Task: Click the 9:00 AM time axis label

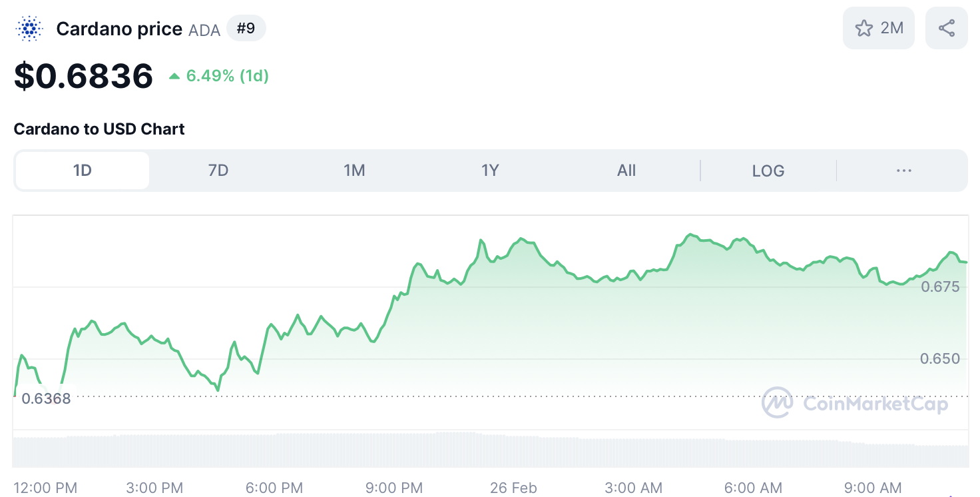Action: coord(873,488)
